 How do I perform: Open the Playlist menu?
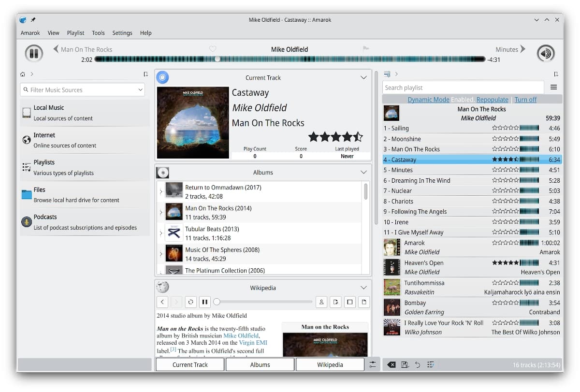(x=76, y=33)
